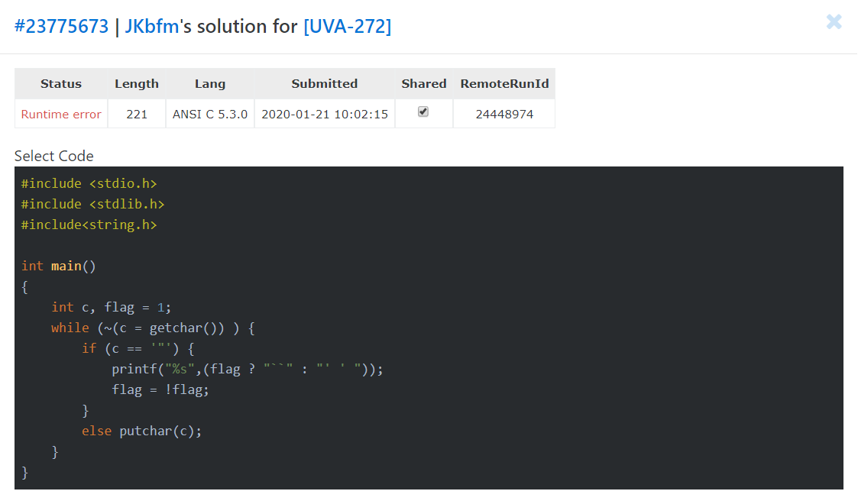Open the [UVA-272] problem link
Viewport: 858px width, 504px height.
click(x=348, y=26)
